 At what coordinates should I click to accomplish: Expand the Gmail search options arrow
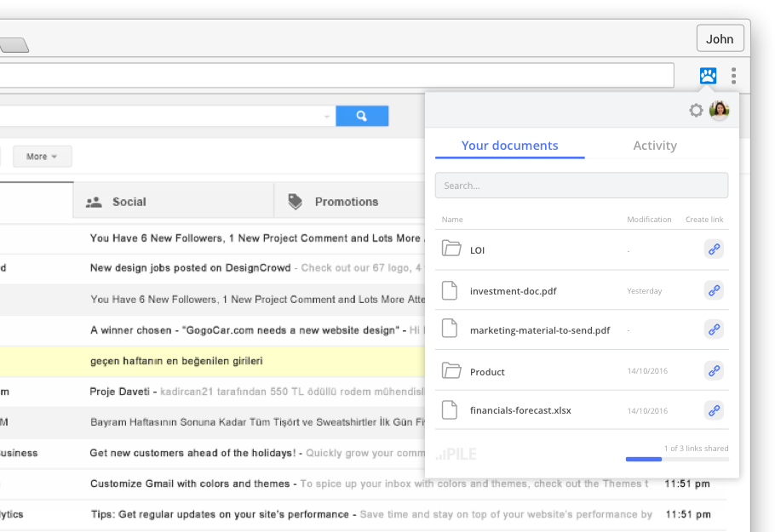coord(327,117)
